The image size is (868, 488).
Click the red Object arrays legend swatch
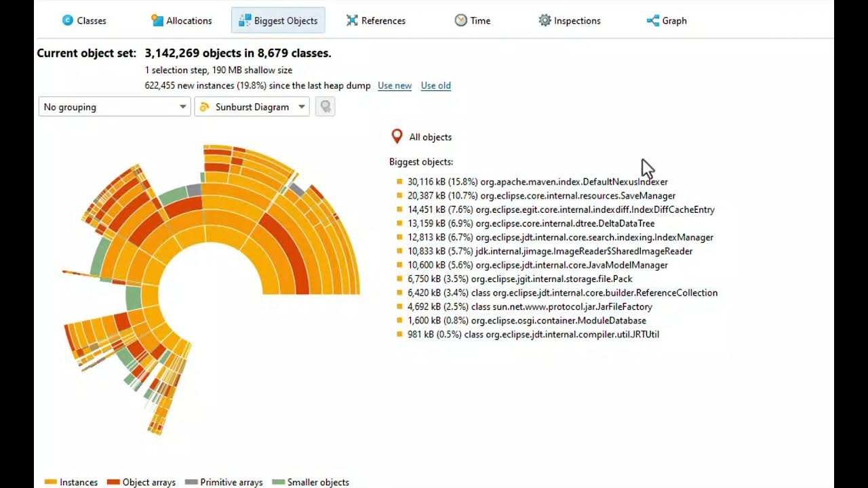click(113, 483)
